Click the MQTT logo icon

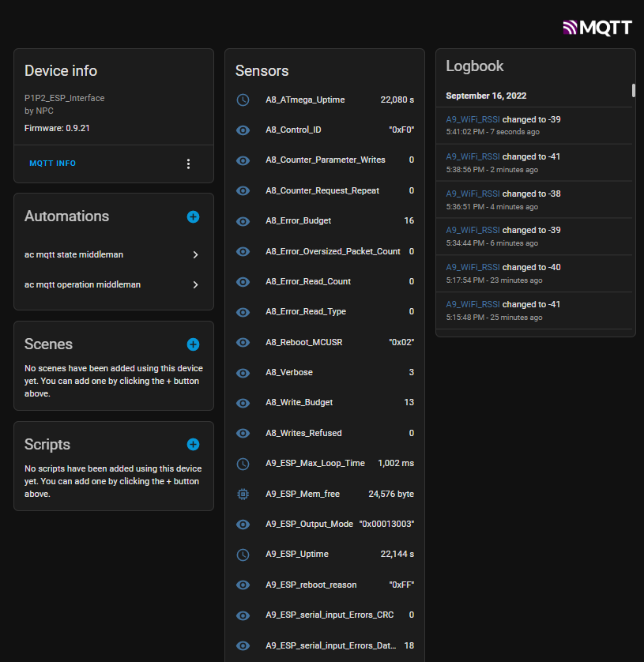click(597, 28)
